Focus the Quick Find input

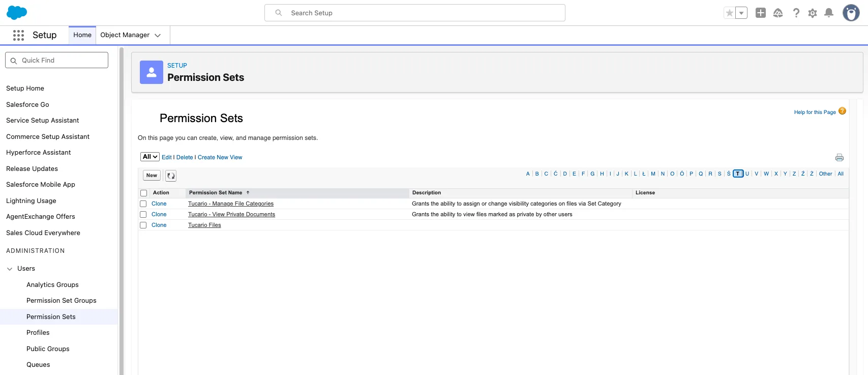(57, 60)
